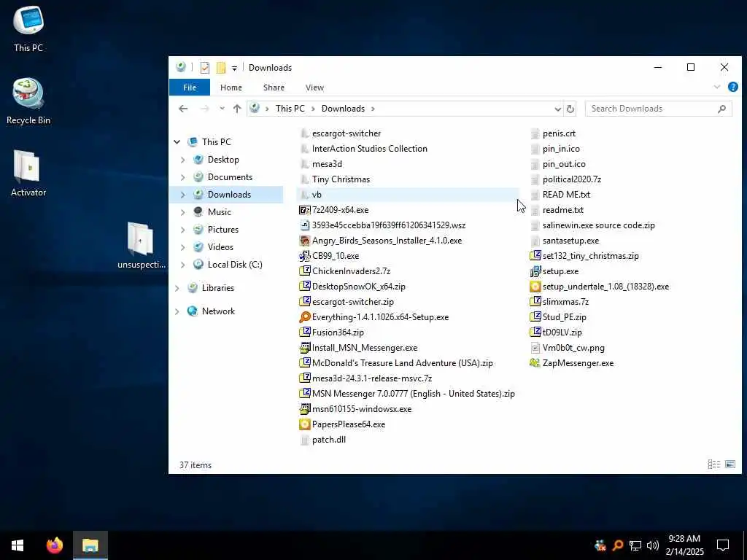The width and height of the screenshot is (747, 560).
Task: Select the unsuspecti... desktop icon
Action: (x=141, y=246)
